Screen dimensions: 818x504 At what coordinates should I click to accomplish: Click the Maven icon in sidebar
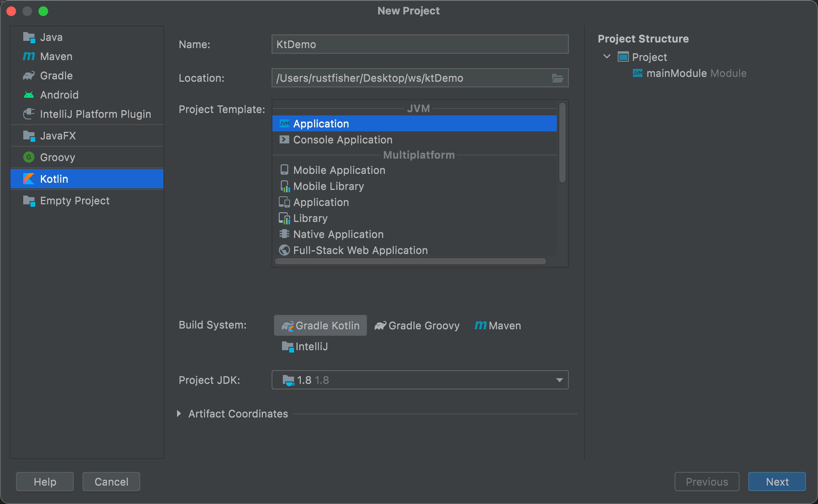(28, 56)
